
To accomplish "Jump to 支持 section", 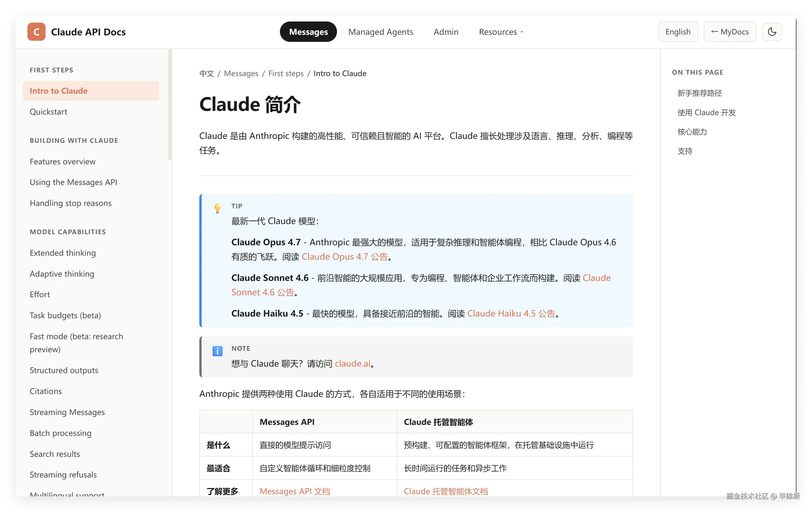I will tap(685, 151).
